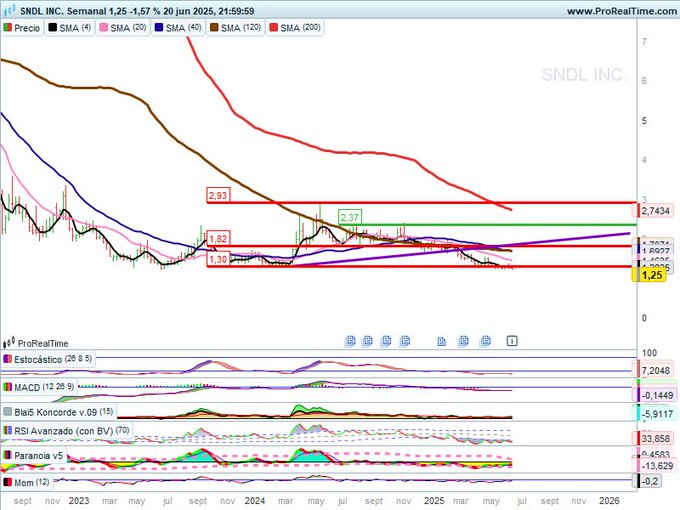Click the chart icon beside SNDL INC. title
Viewport: 680px width, 510px height.
click(x=10, y=10)
